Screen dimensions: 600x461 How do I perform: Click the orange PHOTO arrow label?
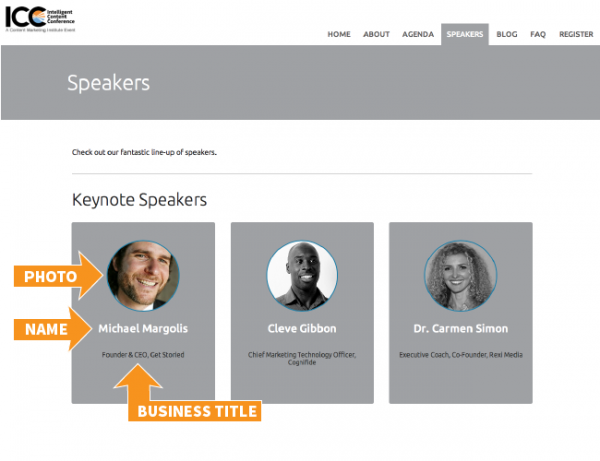point(58,276)
